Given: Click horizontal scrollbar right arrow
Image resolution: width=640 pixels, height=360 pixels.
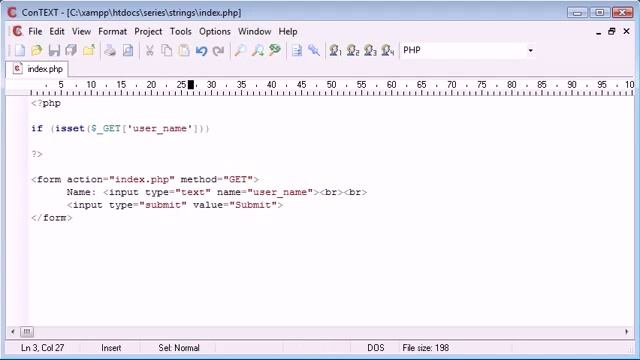Looking at the screenshot, I should [627, 332].
